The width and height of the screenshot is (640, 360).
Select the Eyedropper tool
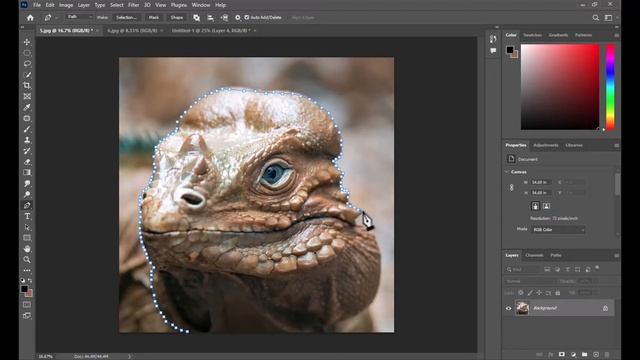click(x=27, y=107)
